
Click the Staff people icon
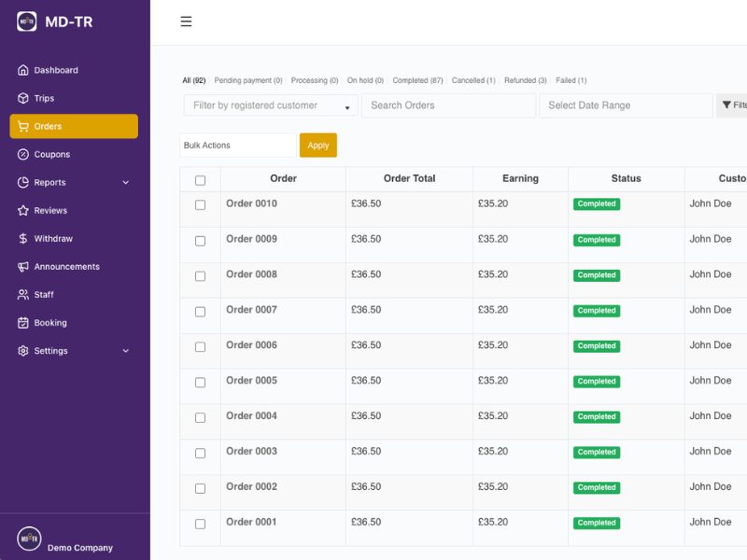(x=22, y=295)
